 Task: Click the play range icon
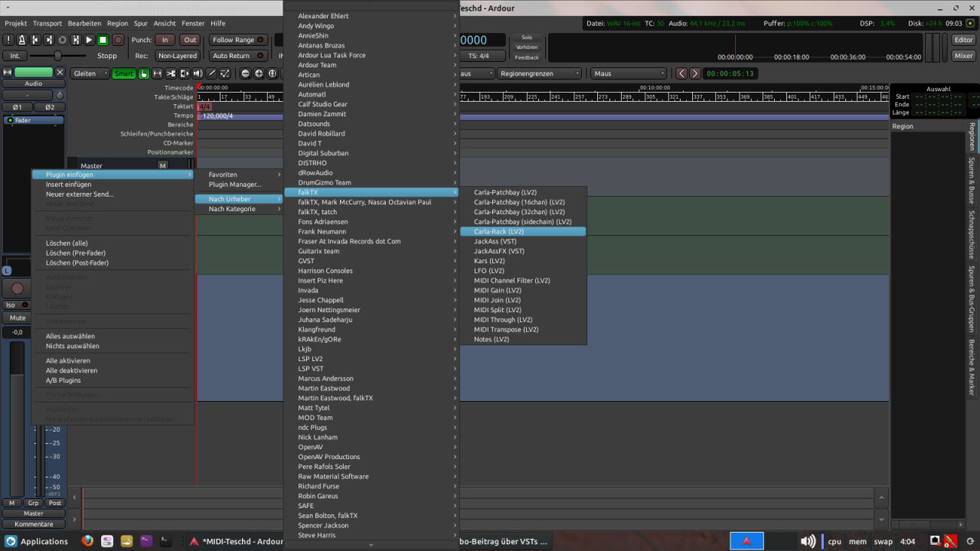tap(76, 40)
